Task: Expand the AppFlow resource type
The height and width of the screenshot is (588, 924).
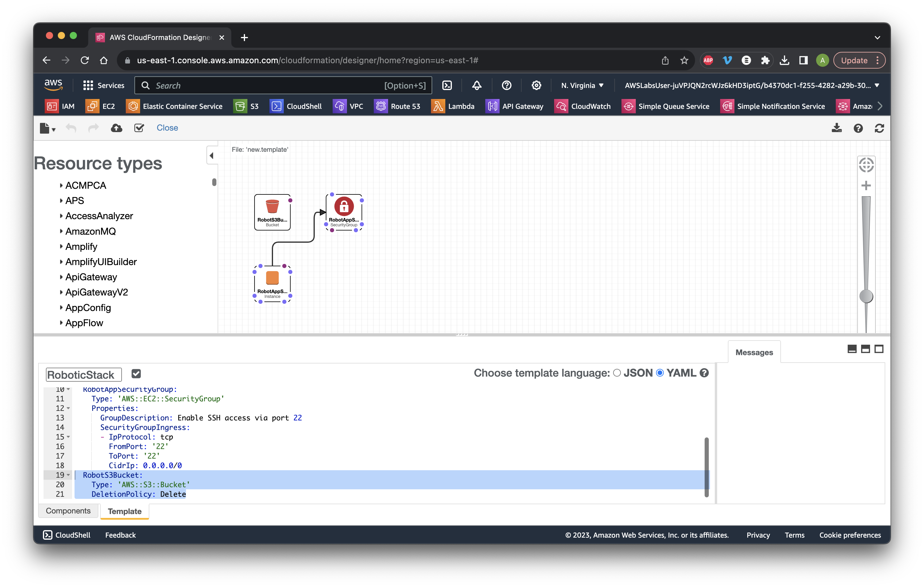Action: [x=61, y=323]
